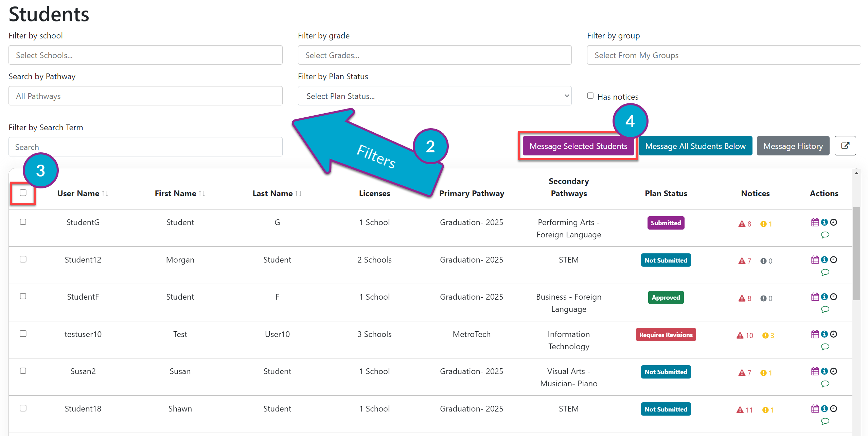Click the Message Selected Students button
Screen dimensions: 868x436
578,146
